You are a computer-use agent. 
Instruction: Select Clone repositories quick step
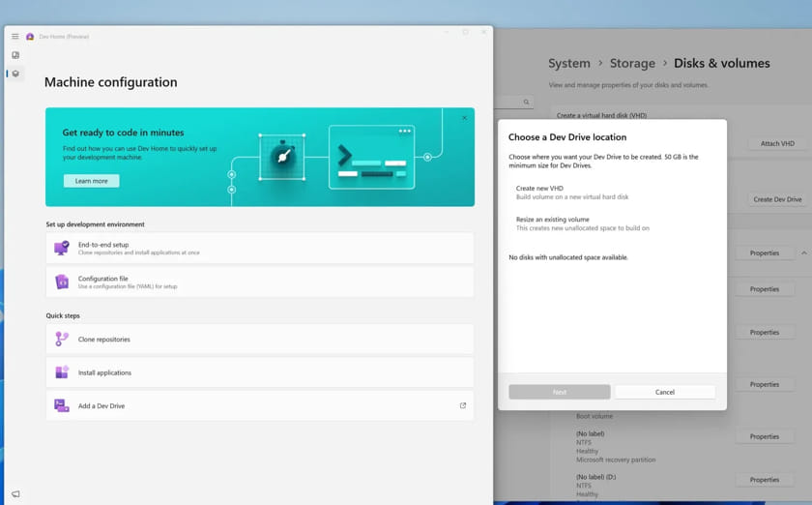point(259,340)
